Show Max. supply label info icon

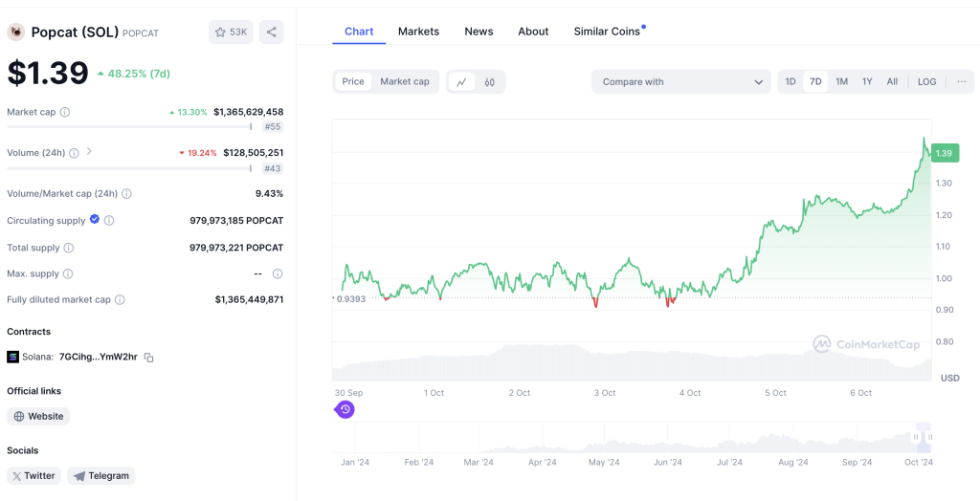[68, 273]
